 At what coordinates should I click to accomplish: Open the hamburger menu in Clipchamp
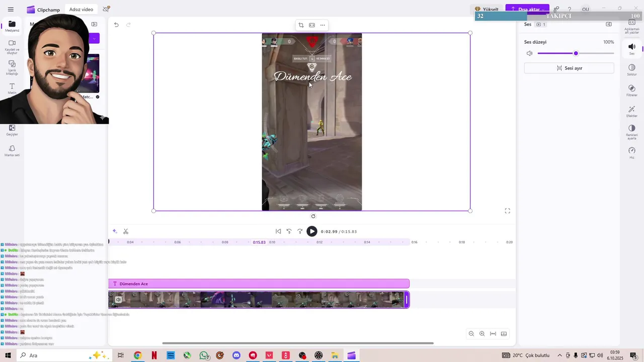[x=11, y=10]
